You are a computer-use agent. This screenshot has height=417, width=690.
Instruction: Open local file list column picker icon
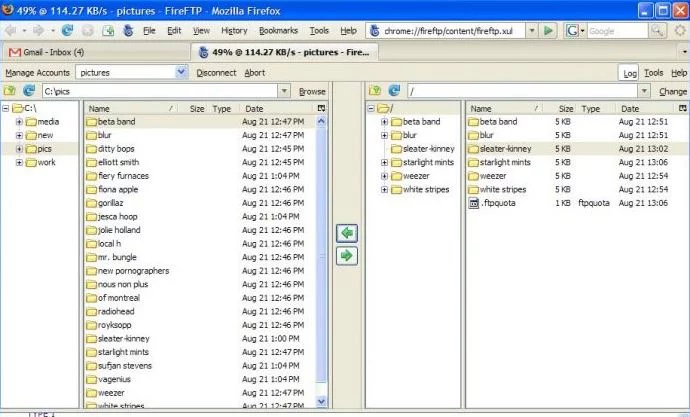point(321,108)
